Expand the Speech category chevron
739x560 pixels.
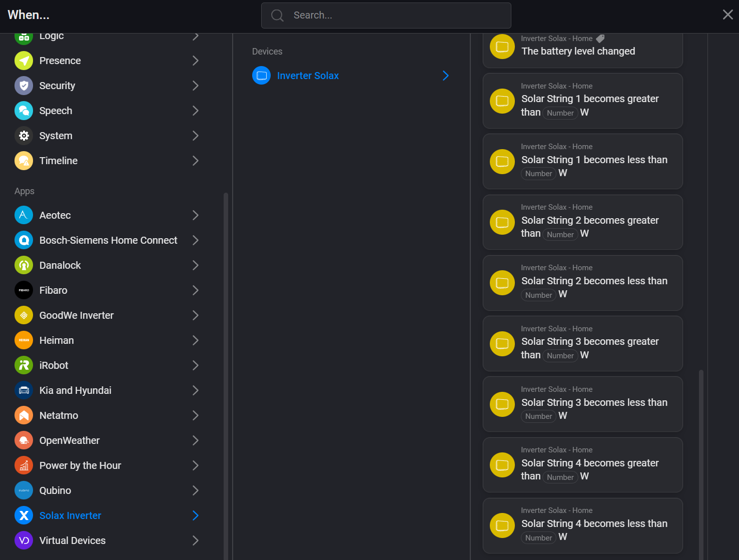click(x=196, y=111)
